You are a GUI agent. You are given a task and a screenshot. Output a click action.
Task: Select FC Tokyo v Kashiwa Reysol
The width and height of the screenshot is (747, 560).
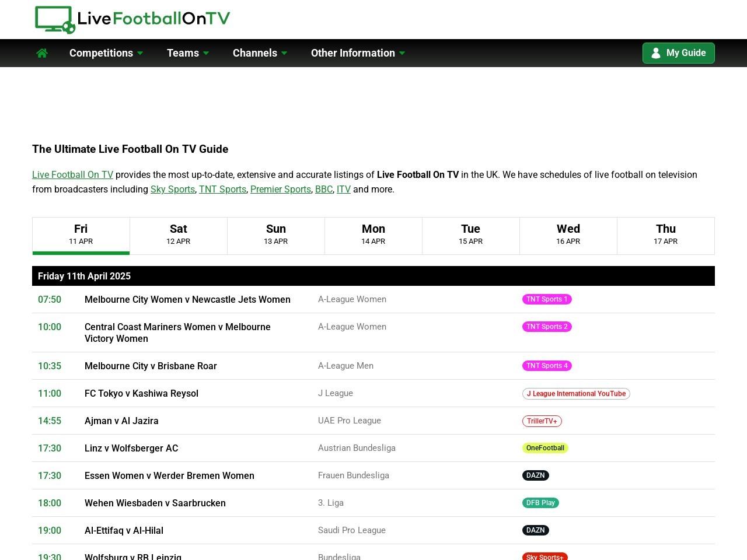[141, 393]
